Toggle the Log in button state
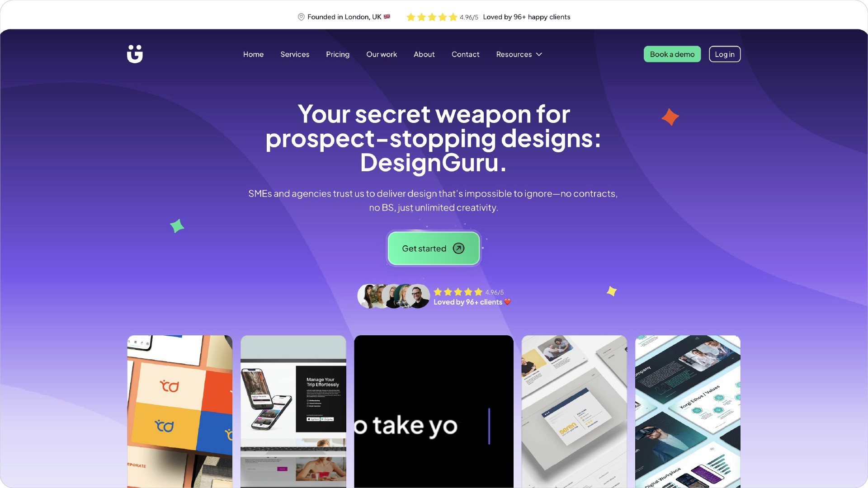868x488 pixels. [x=724, y=54]
